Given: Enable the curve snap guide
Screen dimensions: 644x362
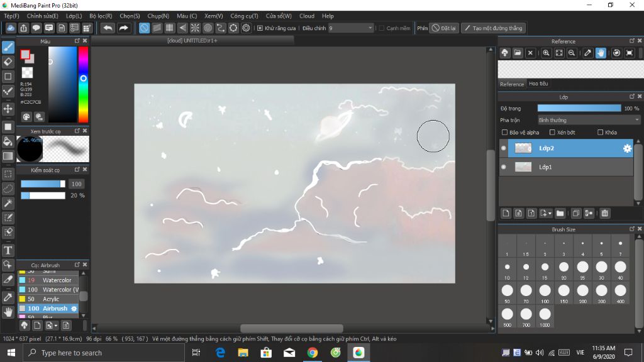Looking at the screenshot, I should click(221, 28).
